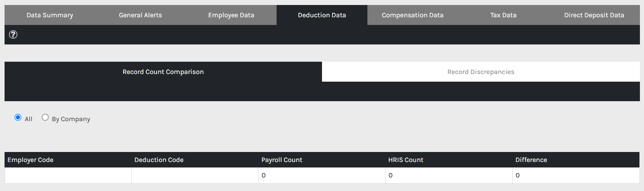Viewport: 644px width, 191px height.
Task: Select the Difference value 0 cell
Action: [576, 176]
